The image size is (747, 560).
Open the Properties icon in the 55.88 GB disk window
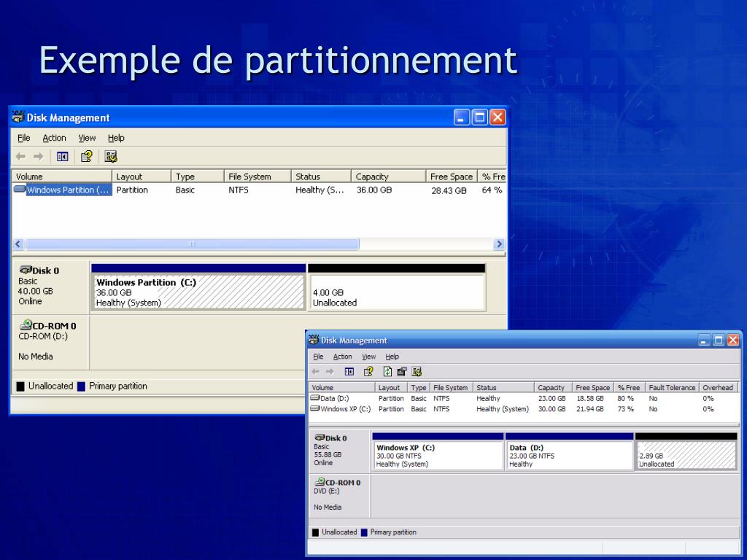pyautogui.click(x=402, y=371)
